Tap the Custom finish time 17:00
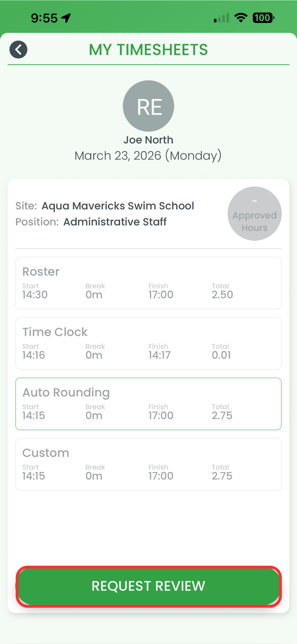The width and height of the screenshot is (297, 644). (161, 476)
